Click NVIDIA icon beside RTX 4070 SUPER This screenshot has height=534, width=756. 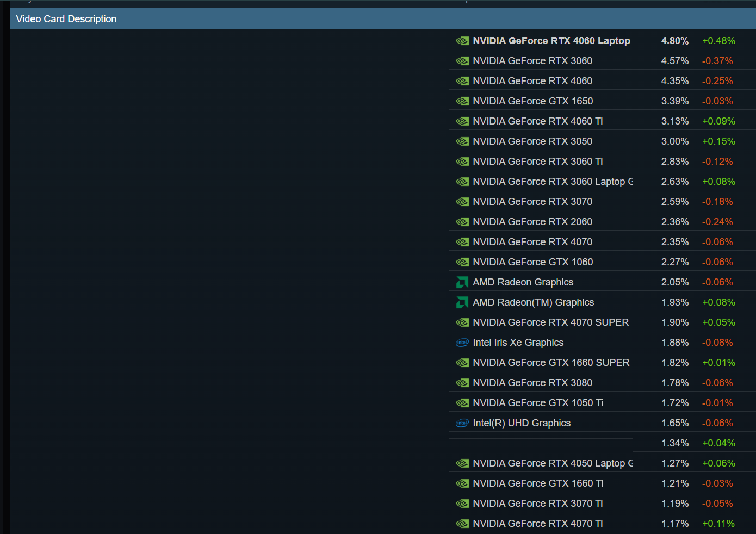click(x=462, y=322)
